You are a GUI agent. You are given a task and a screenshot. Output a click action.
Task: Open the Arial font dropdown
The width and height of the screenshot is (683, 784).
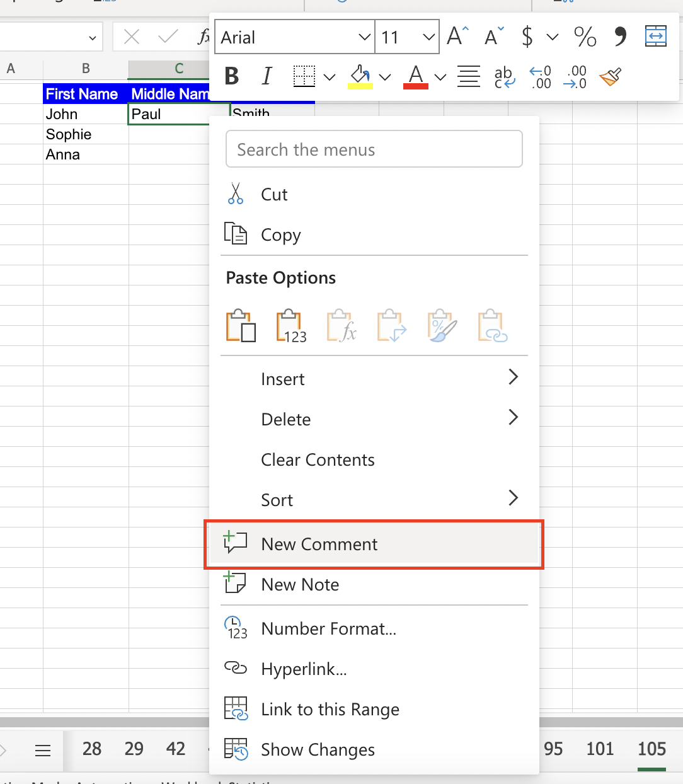[x=364, y=37]
